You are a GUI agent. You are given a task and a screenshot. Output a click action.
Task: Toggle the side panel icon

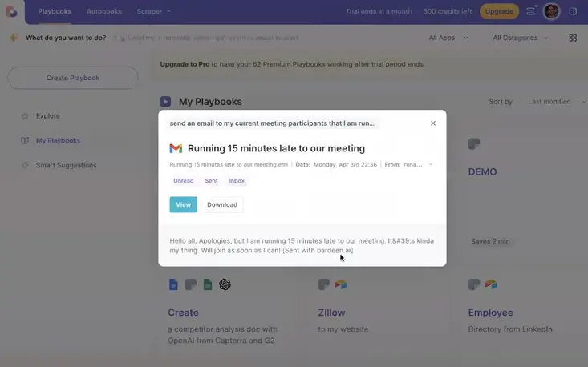573,11
